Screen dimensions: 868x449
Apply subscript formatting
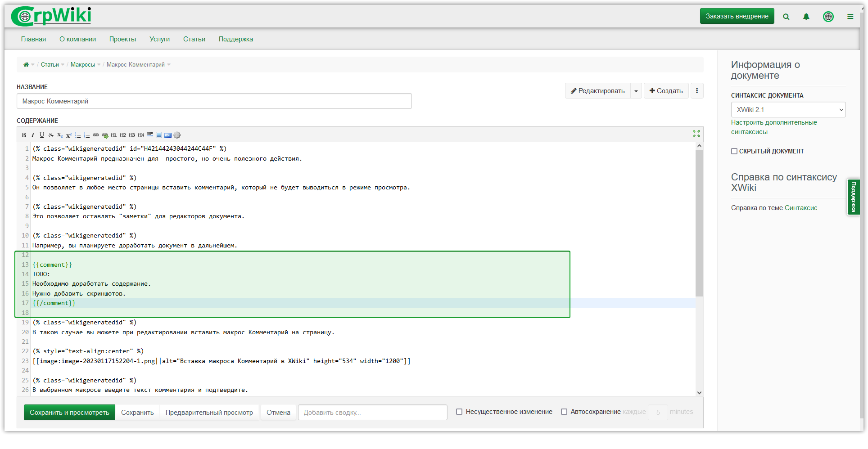[60, 135]
